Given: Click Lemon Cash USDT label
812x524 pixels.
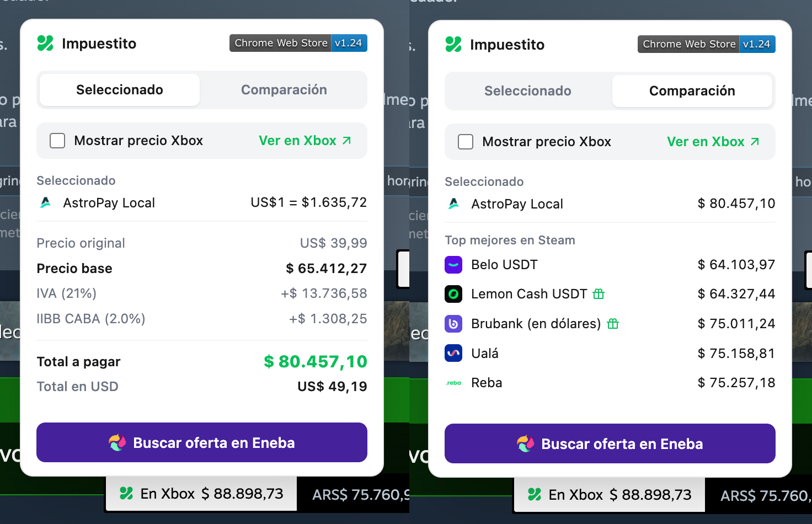Looking at the screenshot, I should tap(529, 294).
